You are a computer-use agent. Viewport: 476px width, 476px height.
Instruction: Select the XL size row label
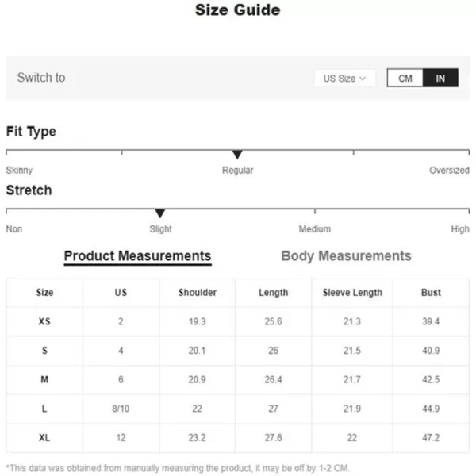44,437
